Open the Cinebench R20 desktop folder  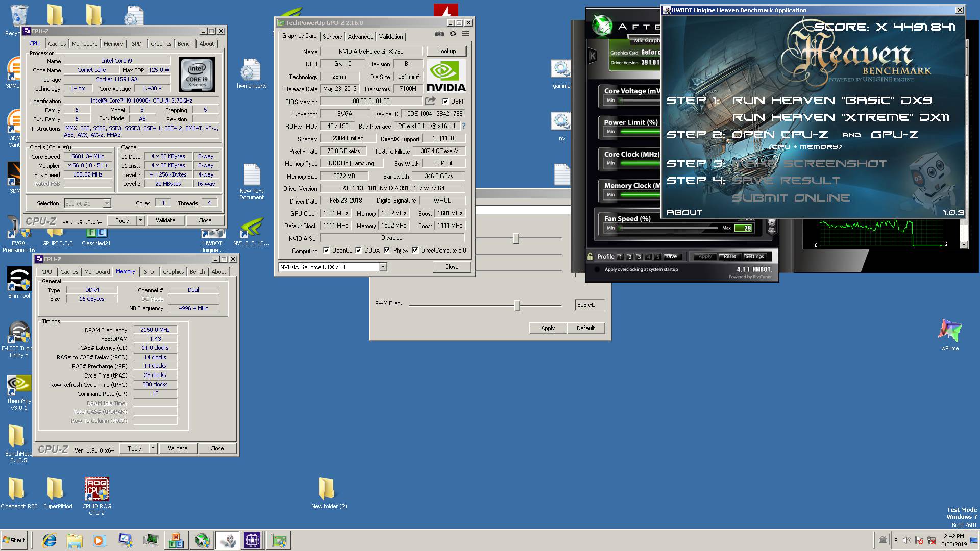click(19, 493)
